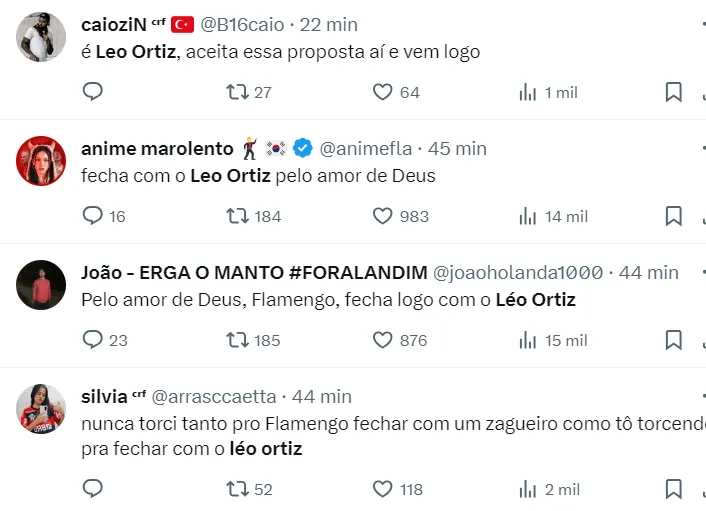This screenshot has width=706, height=511.
Task: Open the 45 min timestamp link
Action: click(x=457, y=148)
